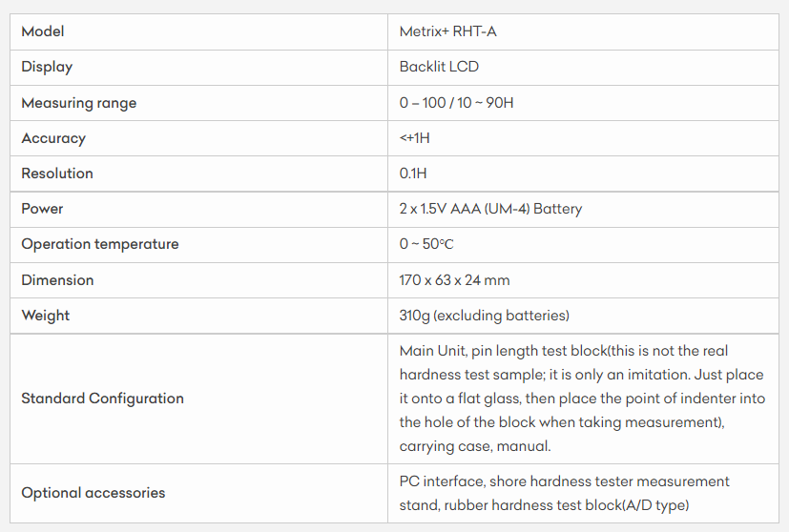This screenshot has width=789, height=532.
Task: Click the "Operation temperature" label
Action: (x=99, y=244)
